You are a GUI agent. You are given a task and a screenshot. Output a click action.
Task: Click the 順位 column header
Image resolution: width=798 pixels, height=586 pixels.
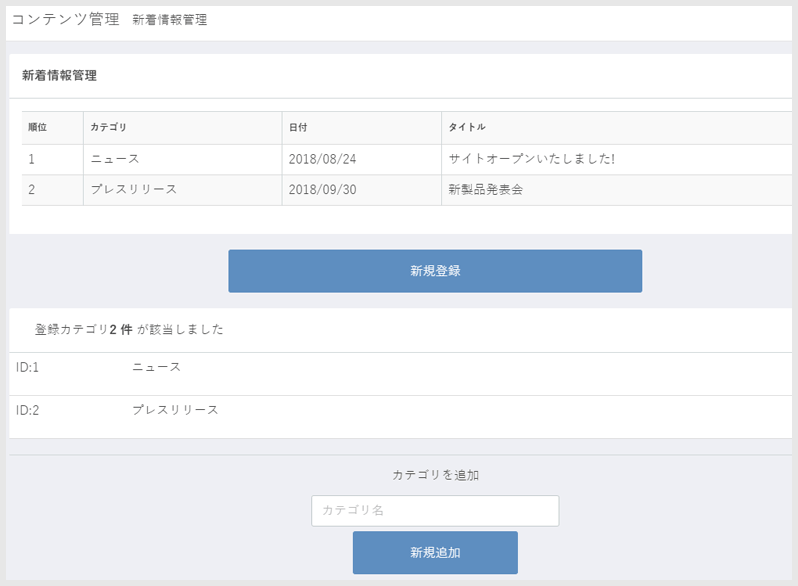pyautogui.click(x=38, y=127)
